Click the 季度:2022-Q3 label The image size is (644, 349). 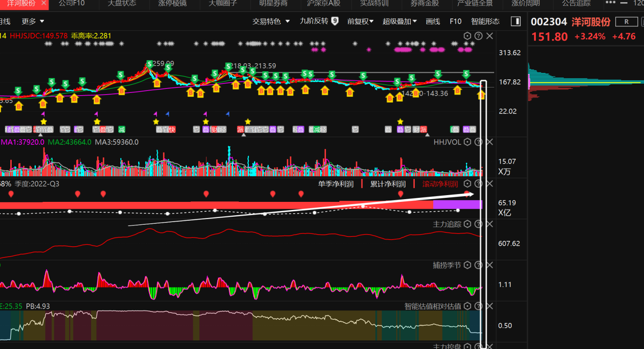pos(37,184)
